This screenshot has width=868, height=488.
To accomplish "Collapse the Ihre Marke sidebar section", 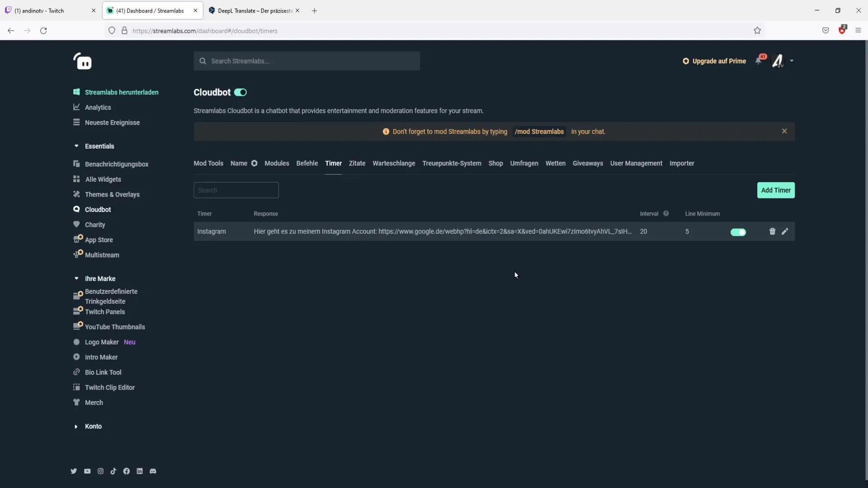I will pyautogui.click(x=76, y=278).
